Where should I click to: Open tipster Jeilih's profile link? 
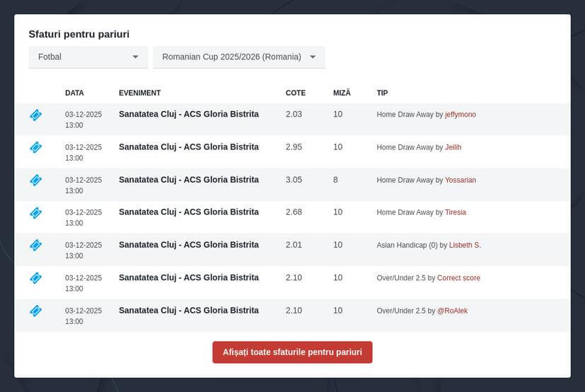coord(453,147)
